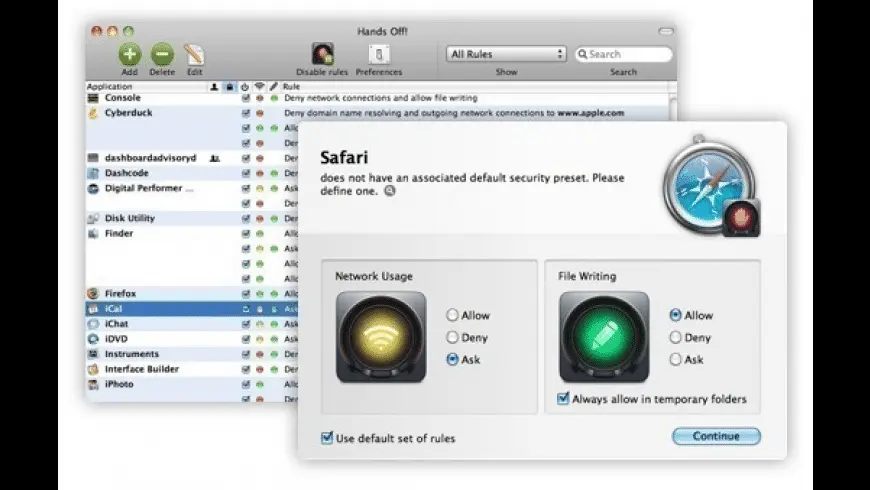Click the Hands Off badge on Safari icon
Image resolution: width=870 pixels, height=490 pixels.
[x=742, y=218]
